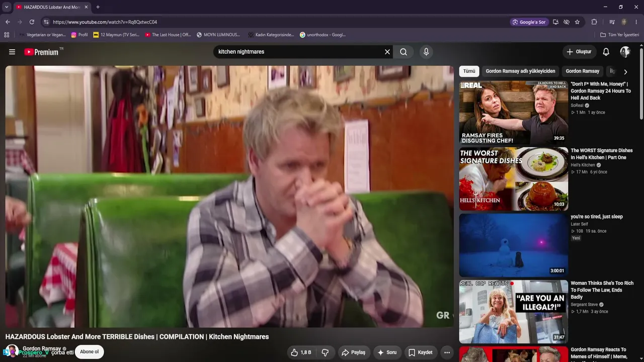Go back in browser history
Screen dimensions: 644x362
[x=8, y=22]
